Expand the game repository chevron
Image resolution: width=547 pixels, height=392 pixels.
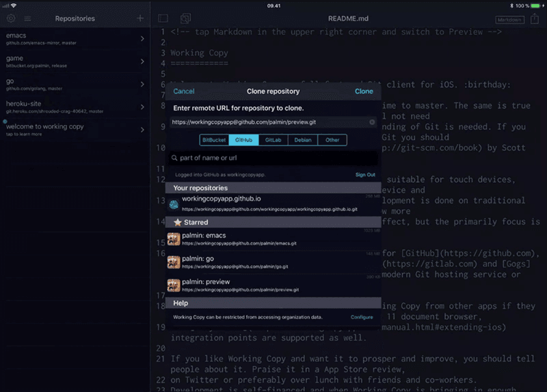tap(142, 61)
